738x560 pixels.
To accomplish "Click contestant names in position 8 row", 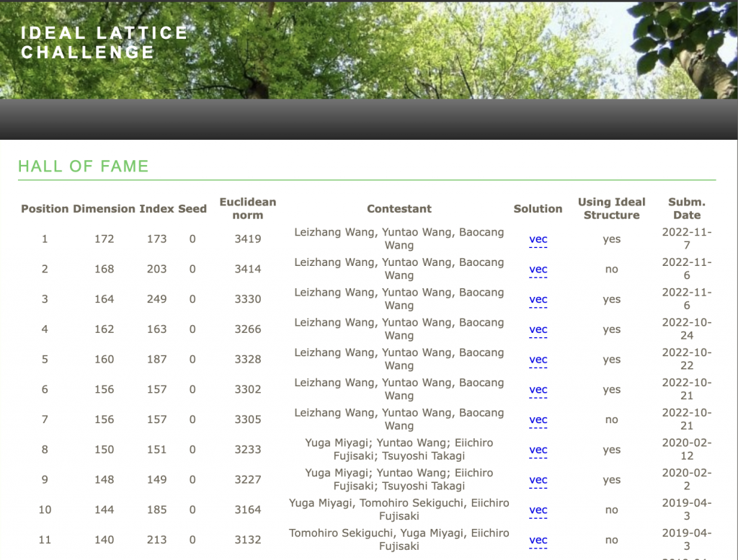I will (x=399, y=450).
